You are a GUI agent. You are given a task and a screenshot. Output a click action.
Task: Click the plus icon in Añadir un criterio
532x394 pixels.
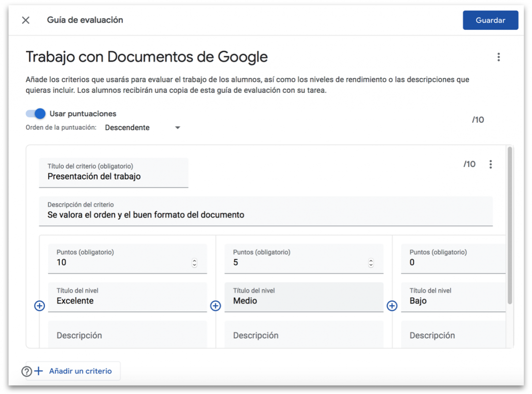point(39,371)
